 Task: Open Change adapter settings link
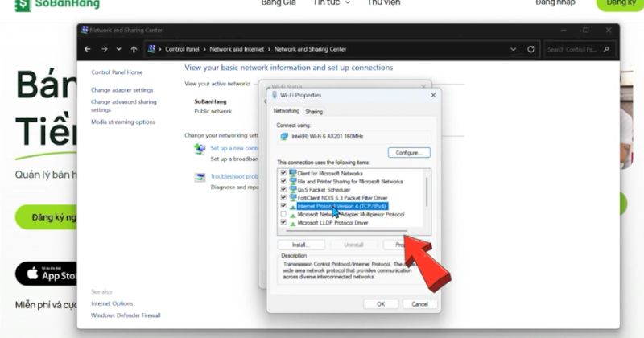pyautogui.click(x=122, y=90)
